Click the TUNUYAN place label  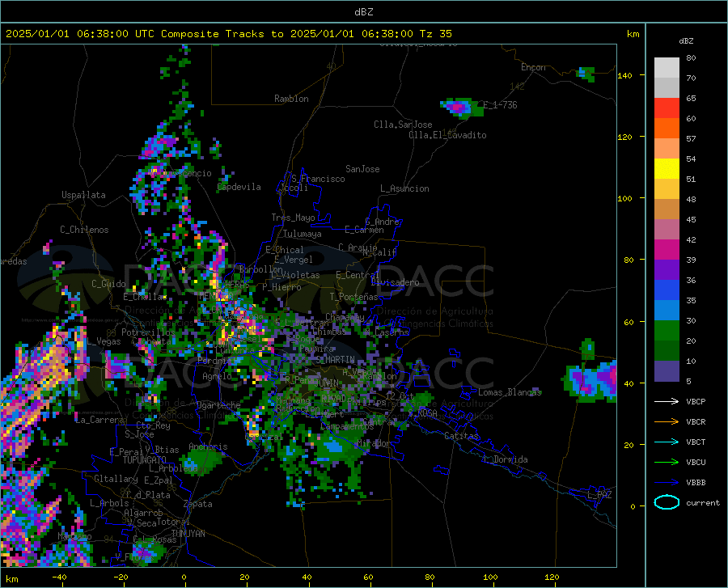click(x=188, y=534)
